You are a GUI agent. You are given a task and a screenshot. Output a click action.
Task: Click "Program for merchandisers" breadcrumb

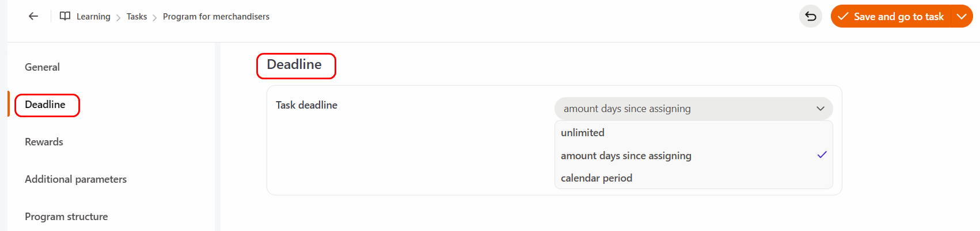click(x=216, y=17)
